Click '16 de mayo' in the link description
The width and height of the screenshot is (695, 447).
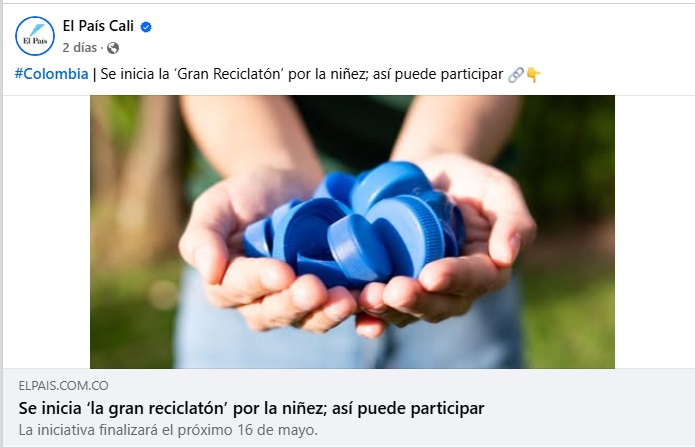tap(277, 430)
